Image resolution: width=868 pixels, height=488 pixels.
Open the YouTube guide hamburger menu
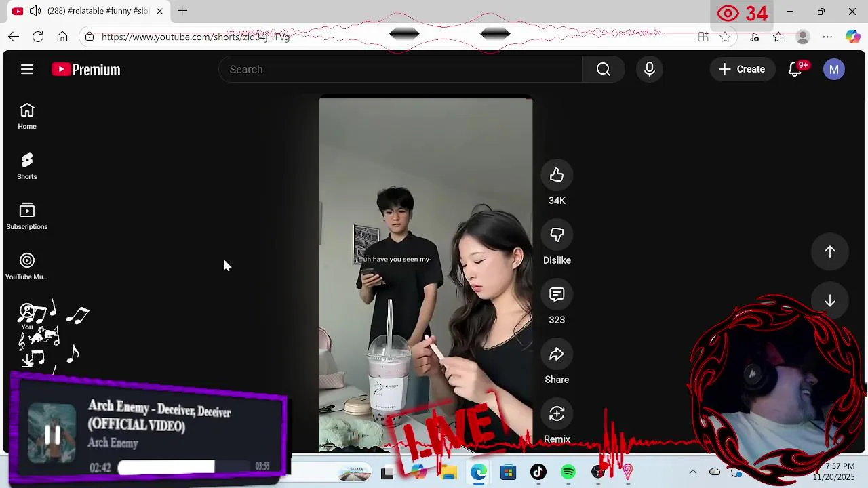27,69
